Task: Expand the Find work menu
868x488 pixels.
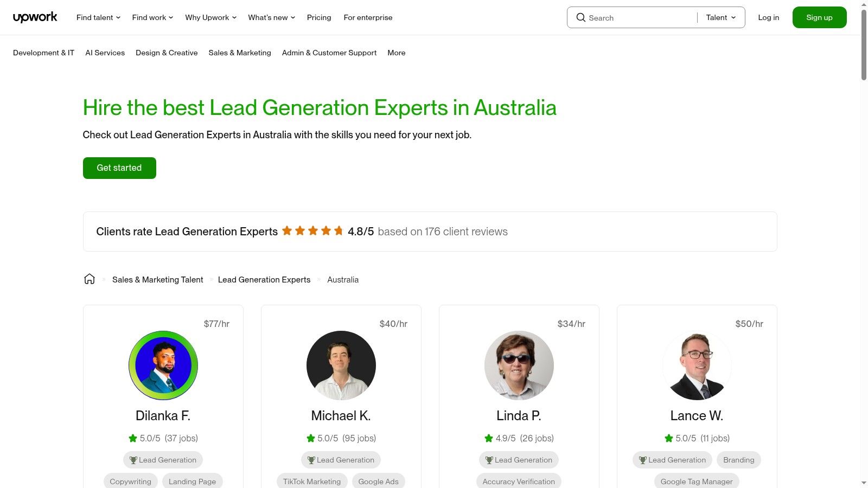Action: [152, 17]
